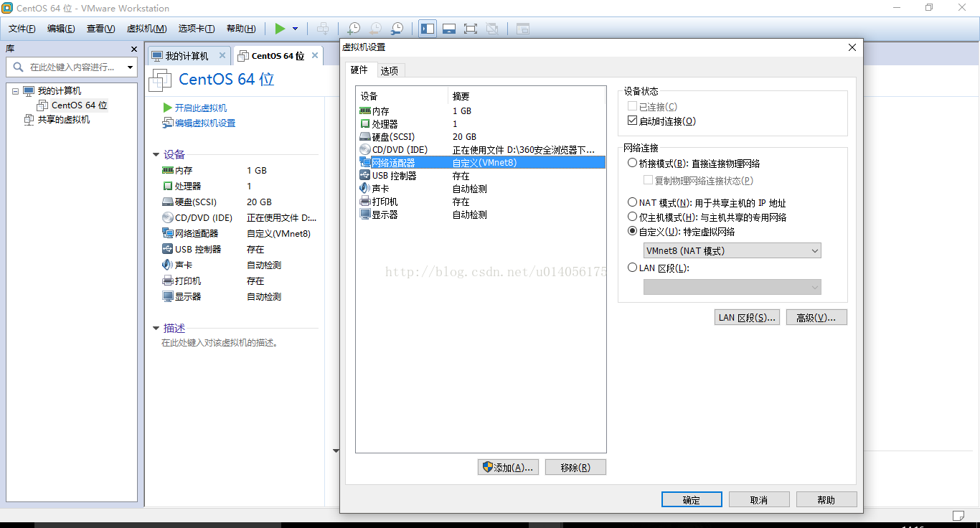
Task: Click the thumbnail bar toolbar icon
Action: point(449,29)
